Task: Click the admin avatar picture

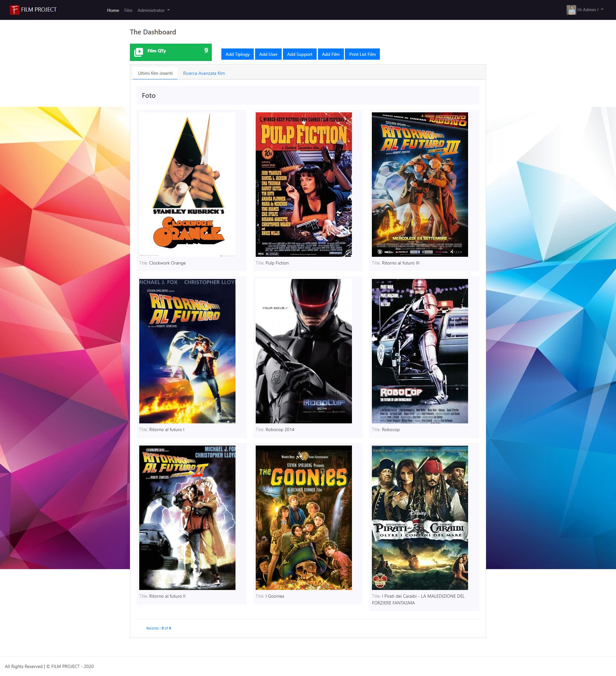Action: point(571,10)
